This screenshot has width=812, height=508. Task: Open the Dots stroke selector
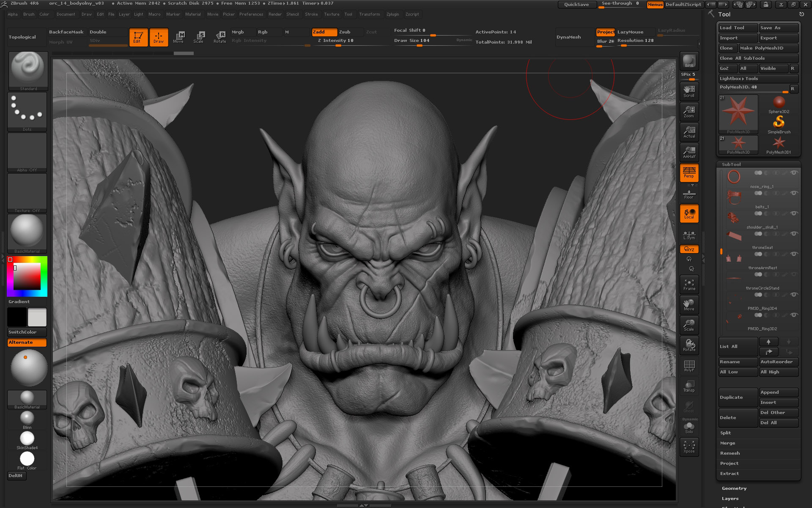pyautogui.click(x=27, y=112)
